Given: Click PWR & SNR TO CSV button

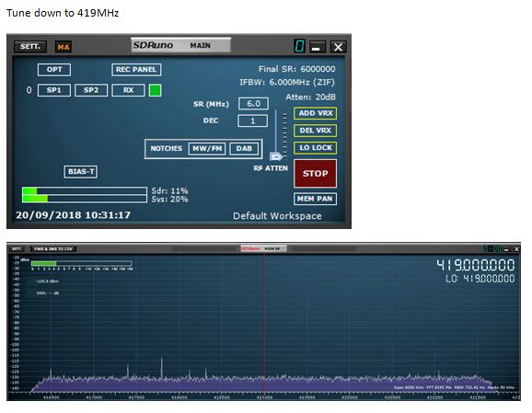Looking at the screenshot, I should 53,249.
